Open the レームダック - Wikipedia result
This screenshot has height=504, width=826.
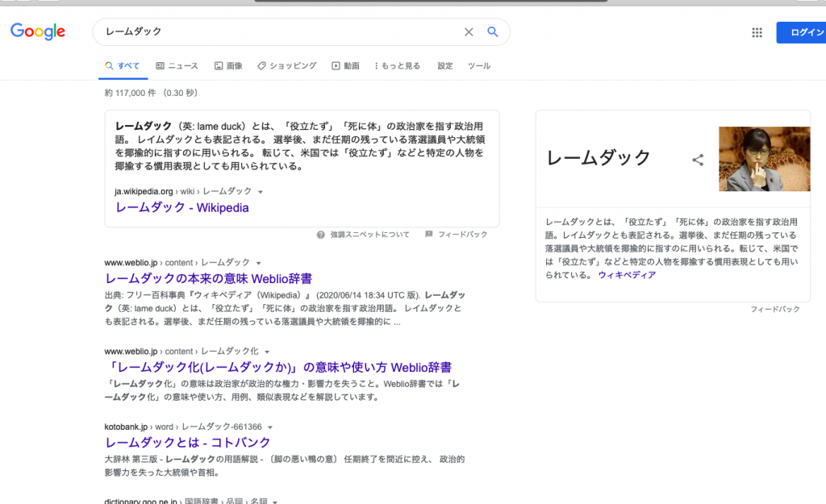182,207
